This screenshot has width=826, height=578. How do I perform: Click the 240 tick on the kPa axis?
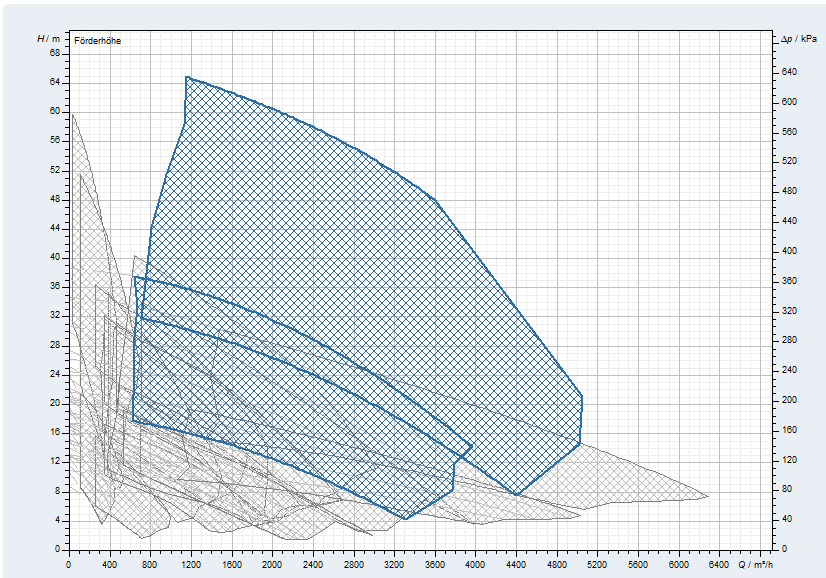789,370
